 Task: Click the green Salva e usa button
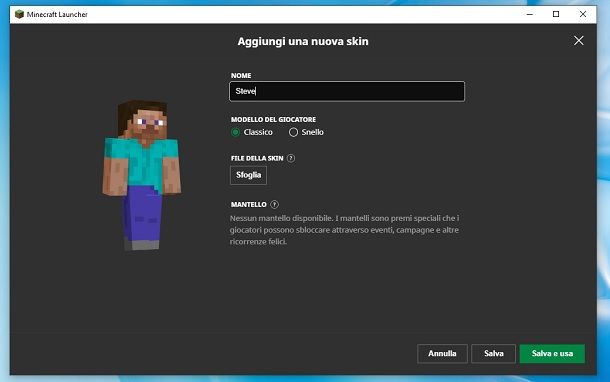(552, 354)
